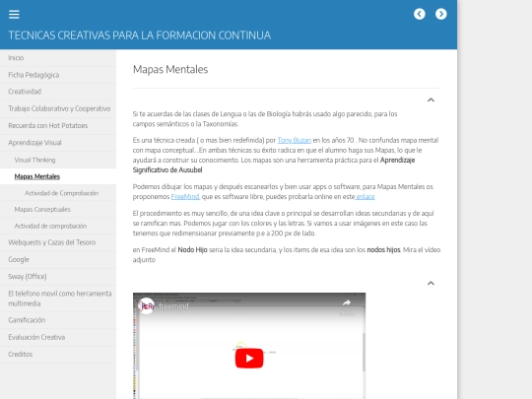Open Actividad de Comprobación under Mapas Mentales
This screenshot has height=399, width=532.
[58, 193]
